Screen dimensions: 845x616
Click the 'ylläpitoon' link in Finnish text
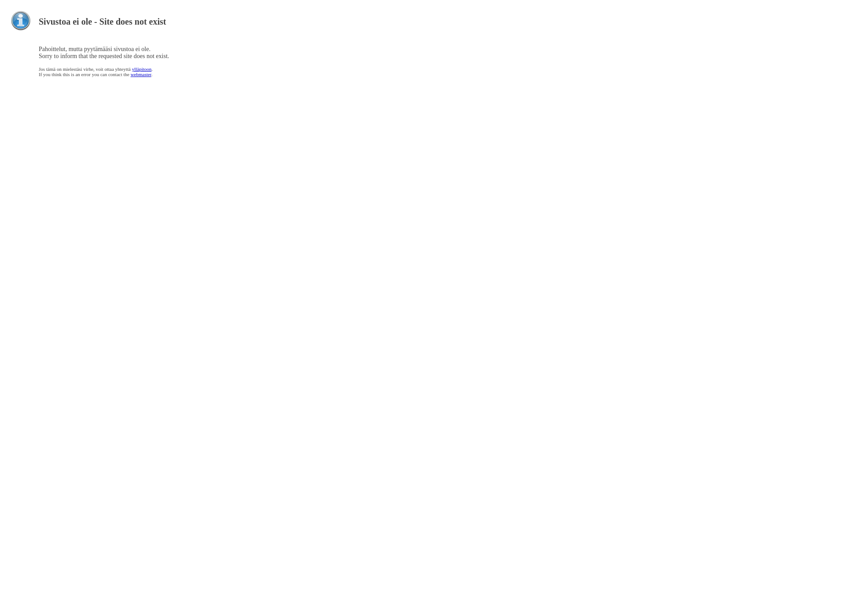coord(141,70)
